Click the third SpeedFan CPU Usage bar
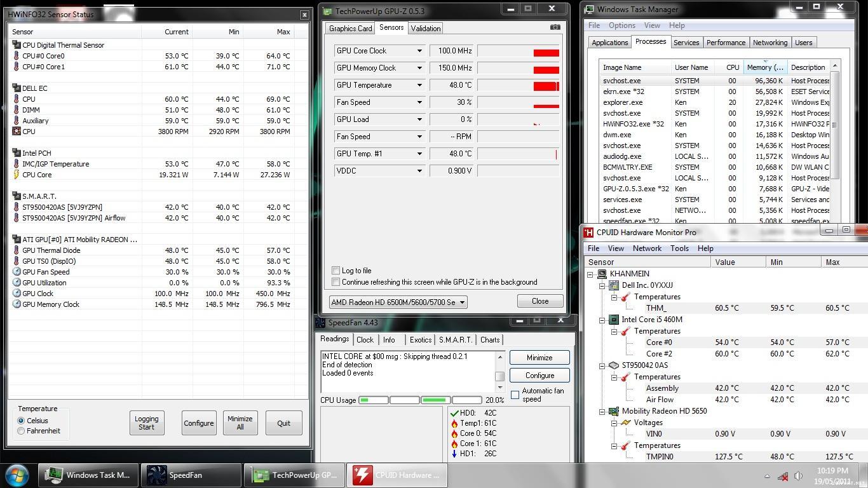The height and width of the screenshot is (488, 868). 435,400
